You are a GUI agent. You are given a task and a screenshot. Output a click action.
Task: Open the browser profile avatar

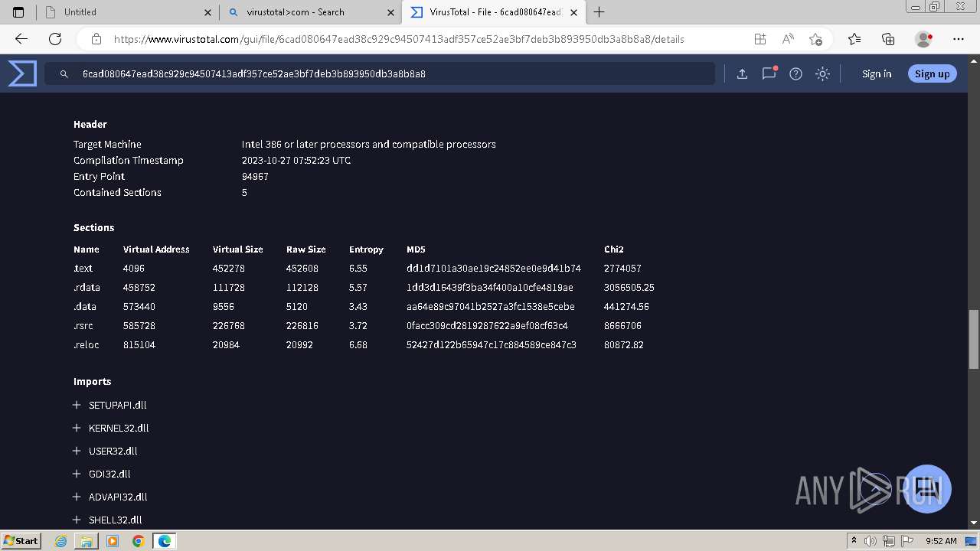tap(923, 39)
